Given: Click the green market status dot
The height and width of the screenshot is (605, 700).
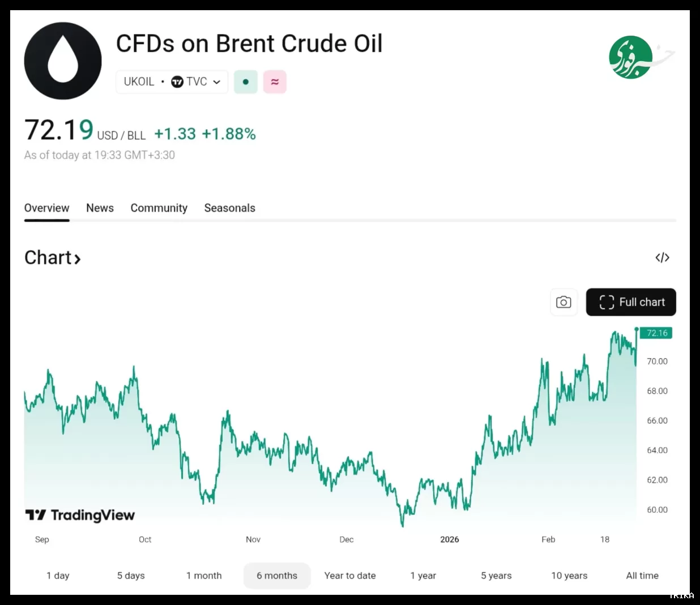Looking at the screenshot, I should coord(246,82).
